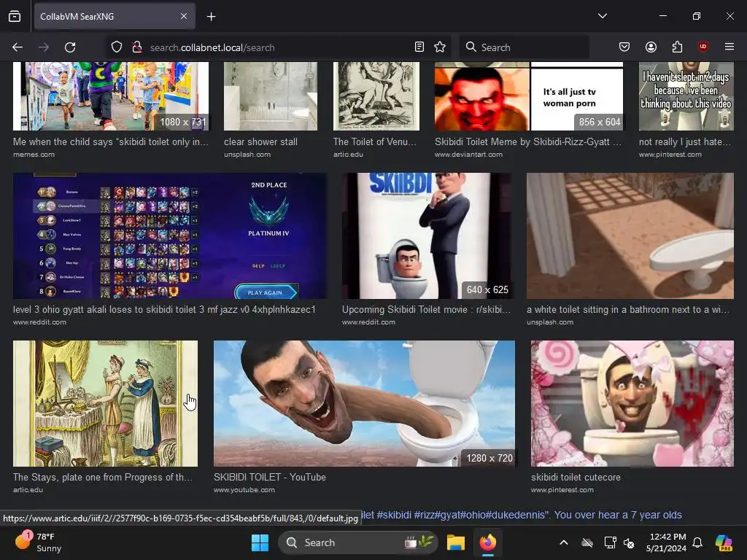The width and height of the screenshot is (747, 560).
Task: Open the muted volume tray icon
Action: pos(629,542)
